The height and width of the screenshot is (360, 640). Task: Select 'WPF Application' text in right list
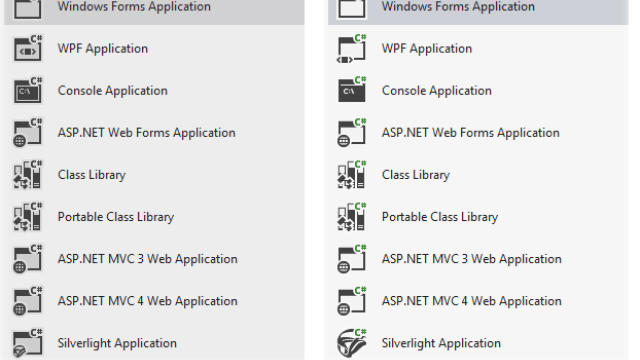coord(427,49)
